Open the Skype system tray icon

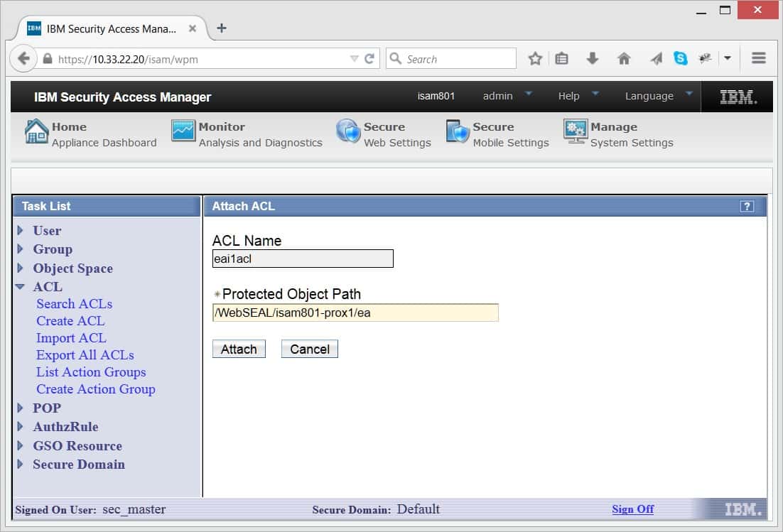(681, 58)
